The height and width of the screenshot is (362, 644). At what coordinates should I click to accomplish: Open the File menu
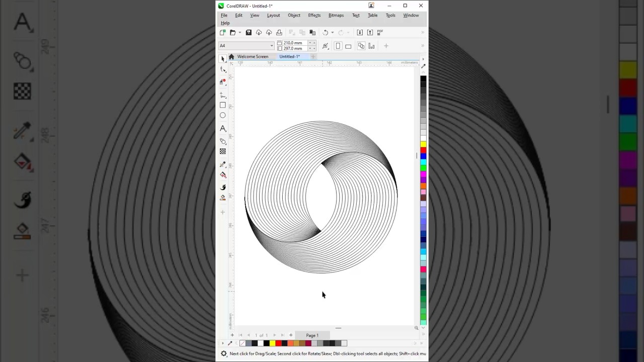coord(224,15)
